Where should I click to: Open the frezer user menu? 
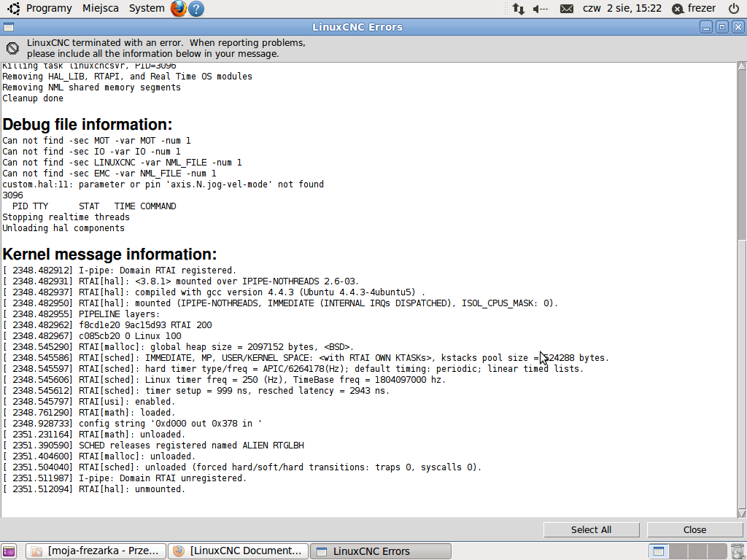694,9
